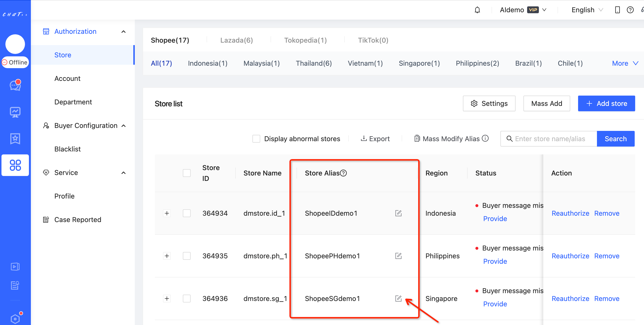Expand row details for store 364935

point(167,256)
